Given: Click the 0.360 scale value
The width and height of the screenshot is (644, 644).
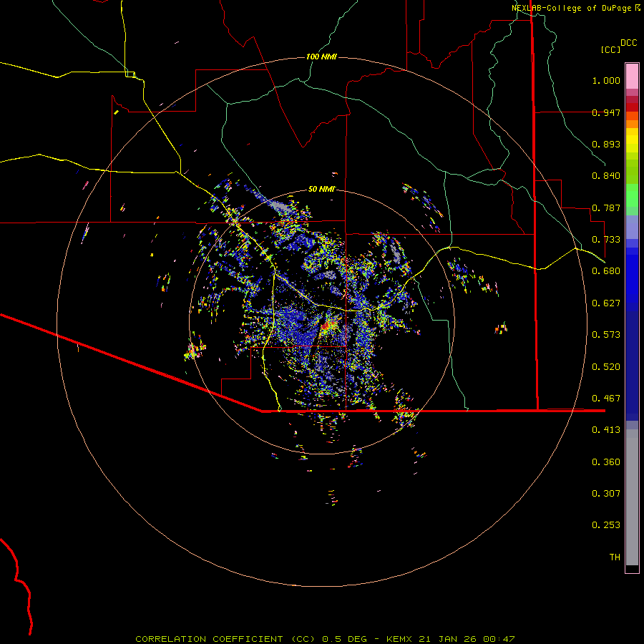Looking at the screenshot, I should [x=606, y=462].
